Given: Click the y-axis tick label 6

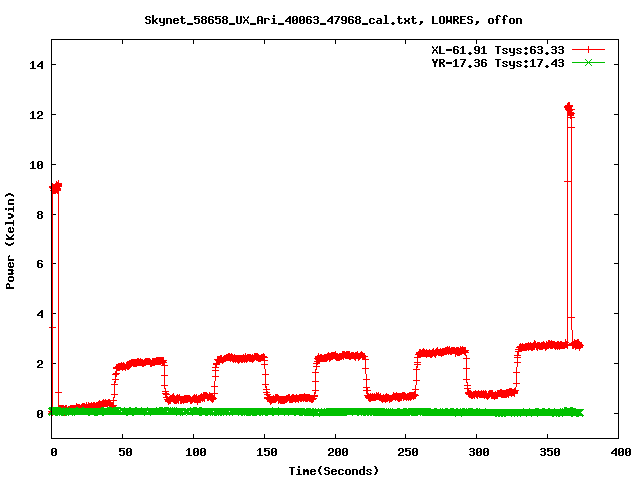Looking at the screenshot, I should point(40,264).
